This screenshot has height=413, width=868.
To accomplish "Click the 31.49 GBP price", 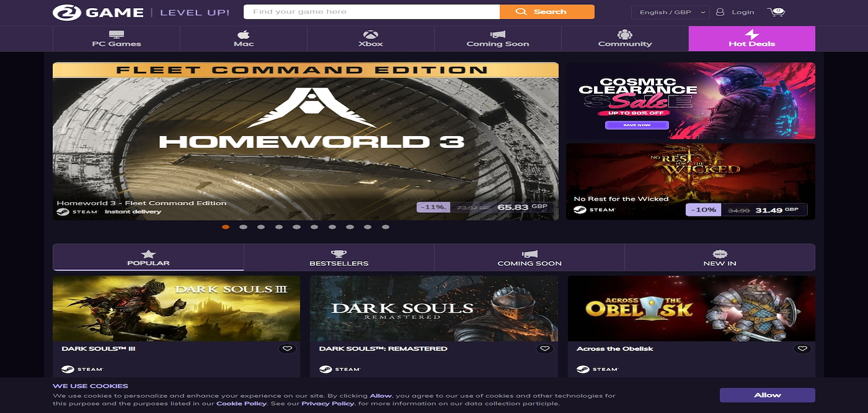I will (777, 210).
